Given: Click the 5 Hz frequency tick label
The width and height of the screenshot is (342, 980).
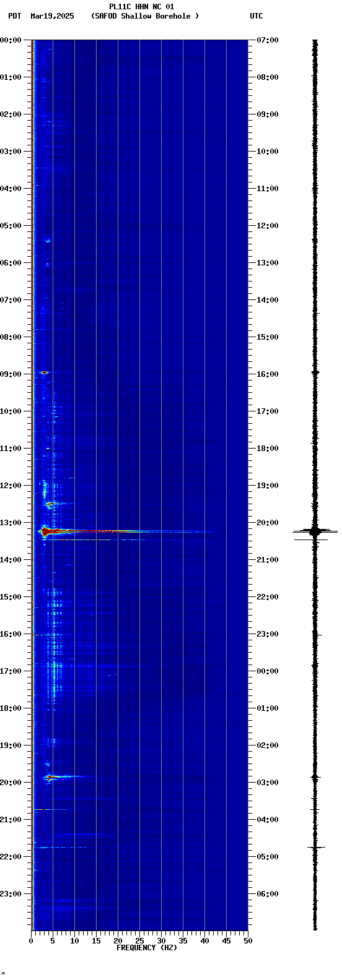Looking at the screenshot, I should click(x=53, y=941).
